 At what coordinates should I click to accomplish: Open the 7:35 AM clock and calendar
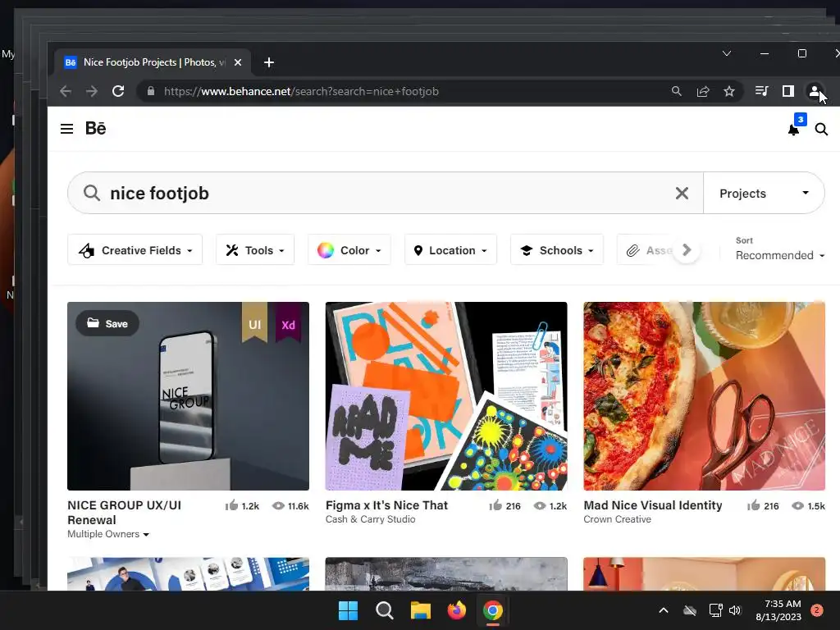pos(778,610)
